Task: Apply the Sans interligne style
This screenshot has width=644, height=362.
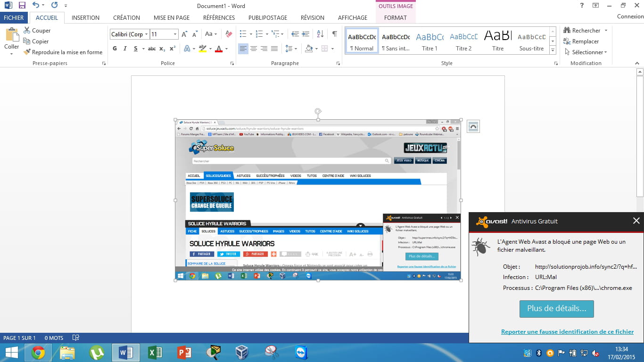Action: click(396, 41)
